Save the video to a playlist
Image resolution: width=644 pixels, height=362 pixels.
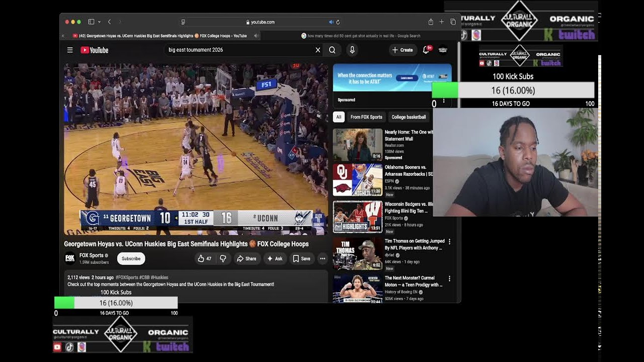302,258
